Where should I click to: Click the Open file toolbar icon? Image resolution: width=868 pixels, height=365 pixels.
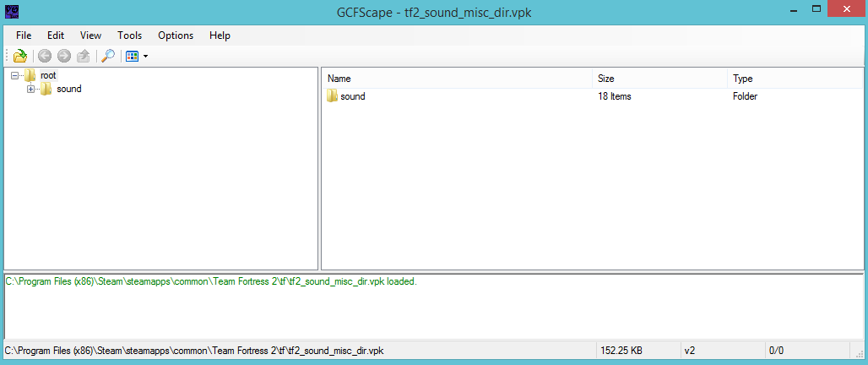[x=20, y=56]
